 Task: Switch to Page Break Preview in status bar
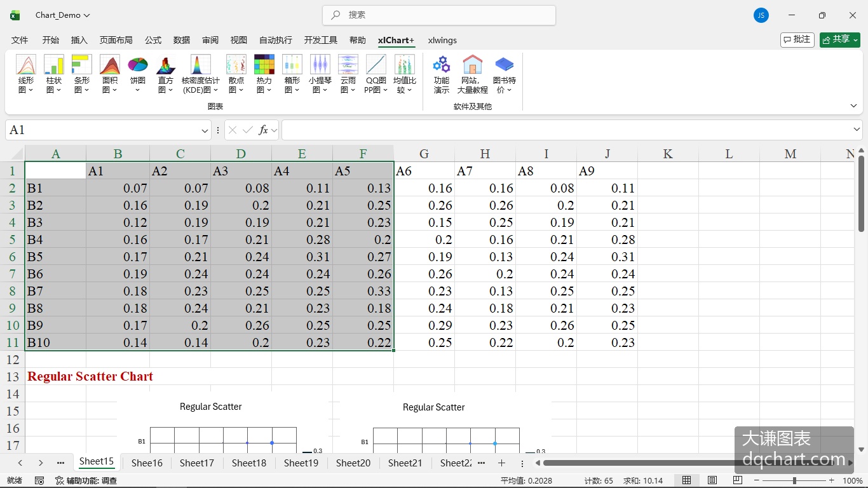point(738,480)
